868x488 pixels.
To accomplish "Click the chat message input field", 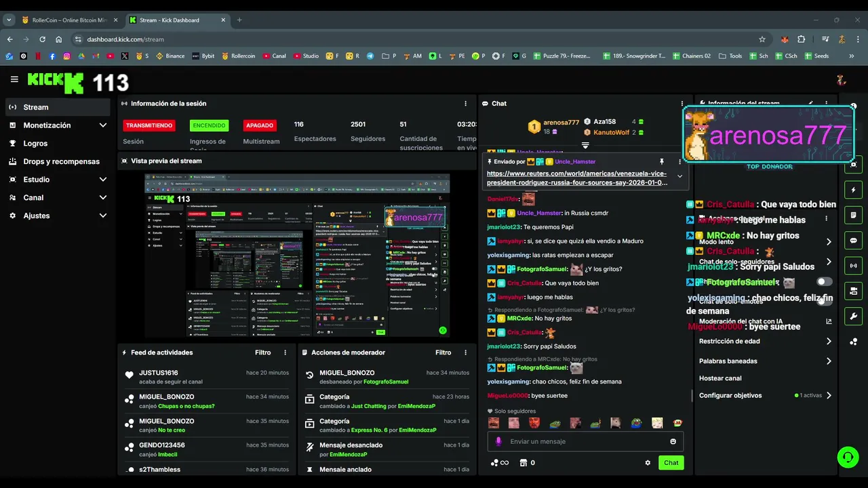I will 586,441.
